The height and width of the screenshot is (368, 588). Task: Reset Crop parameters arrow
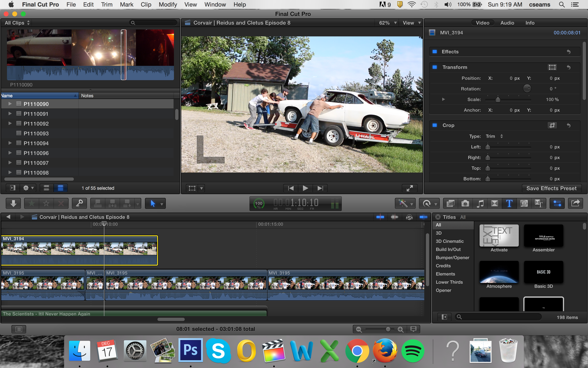pos(569,125)
